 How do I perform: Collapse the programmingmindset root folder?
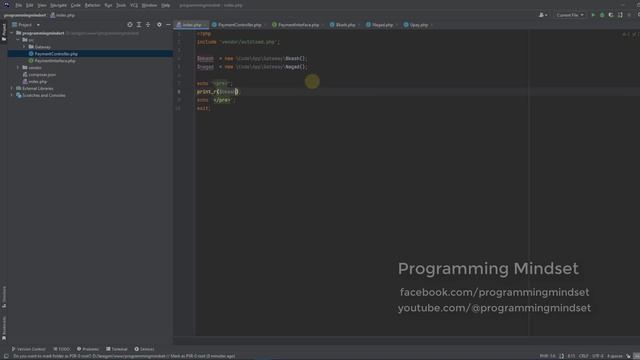point(12,33)
